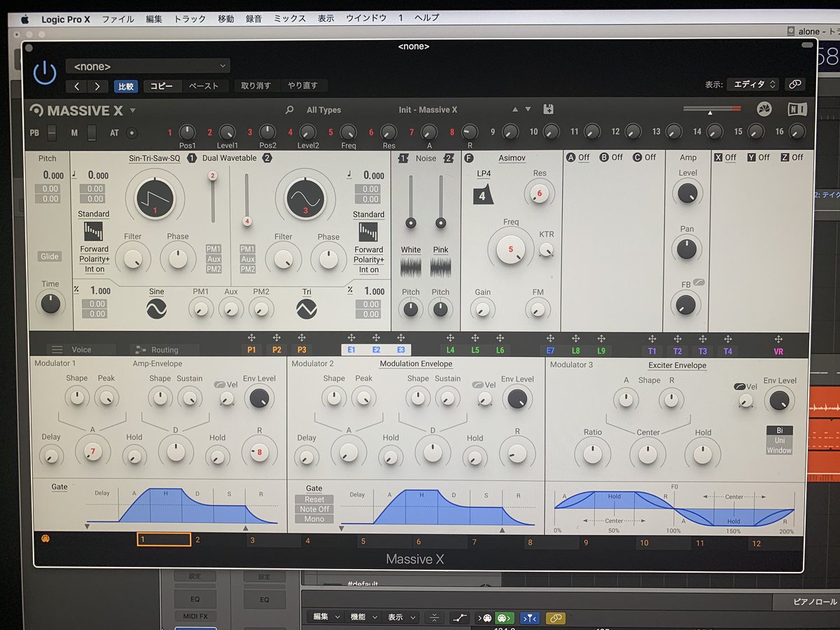The width and height of the screenshot is (840, 630).
Task: Go to next preset arrow
Action: (97, 86)
